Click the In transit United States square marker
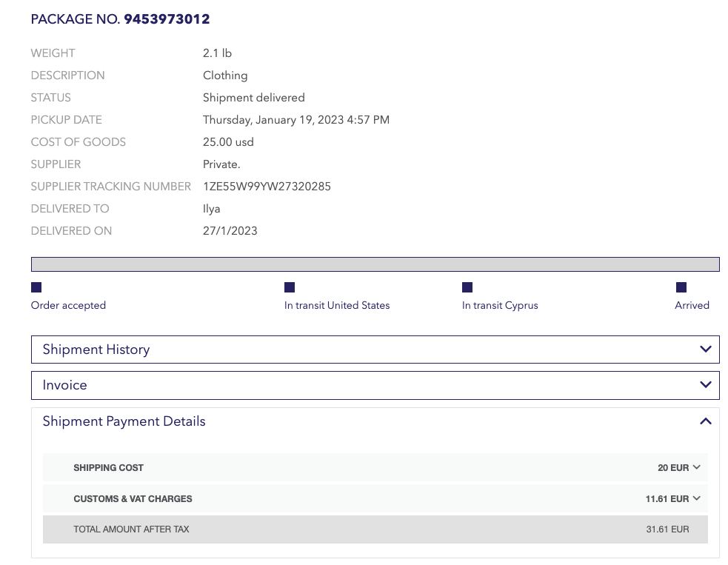The height and width of the screenshot is (565, 728). [x=290, y=287]
